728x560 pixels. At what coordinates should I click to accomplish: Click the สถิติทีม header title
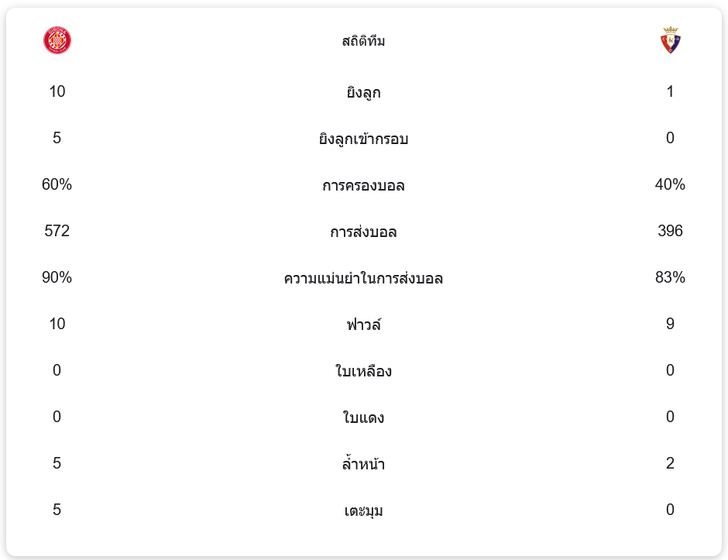pos(363,42)
